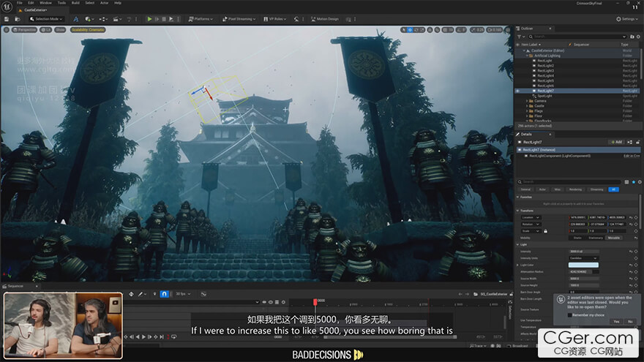Screen dimensions: 644x362
Task: Click the Intensity value field
Action: (583, 252)
